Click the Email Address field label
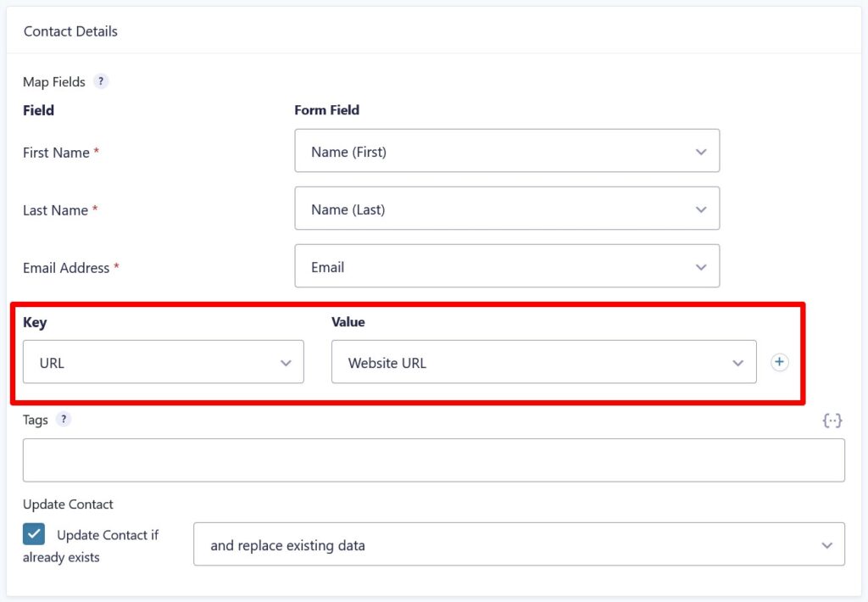This screenshot has height=602, width=868. click(66, 267)
